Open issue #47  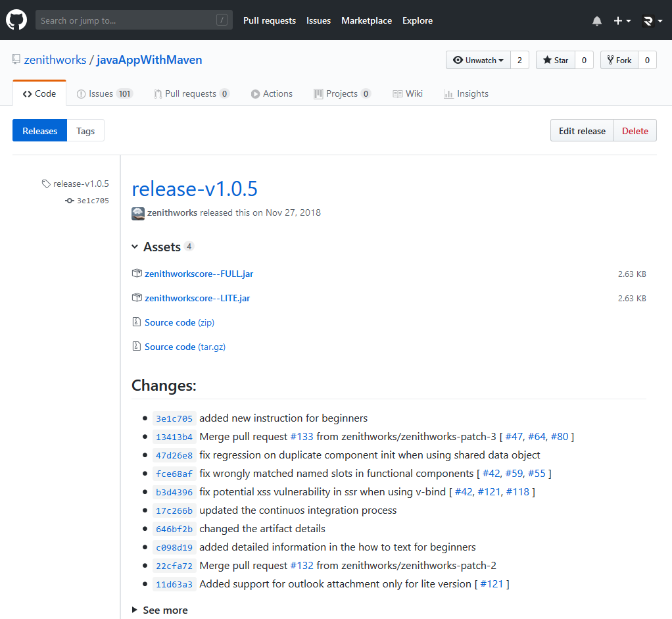(x=514, y=436)
